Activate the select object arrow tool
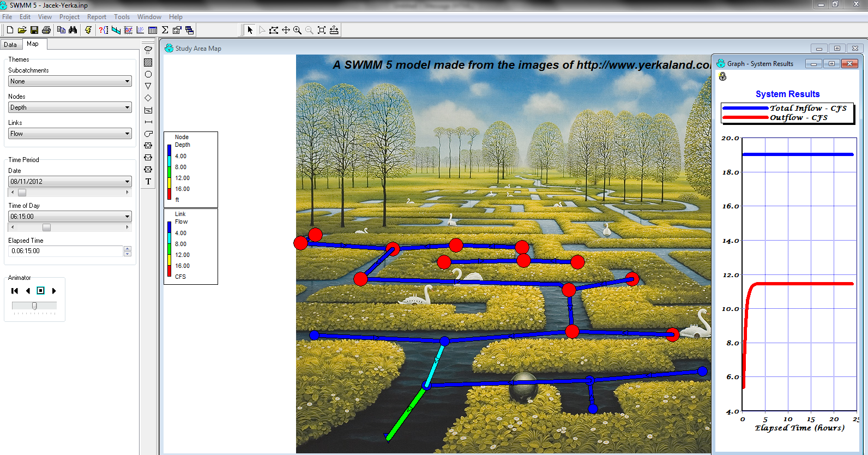 coord(250,30)
